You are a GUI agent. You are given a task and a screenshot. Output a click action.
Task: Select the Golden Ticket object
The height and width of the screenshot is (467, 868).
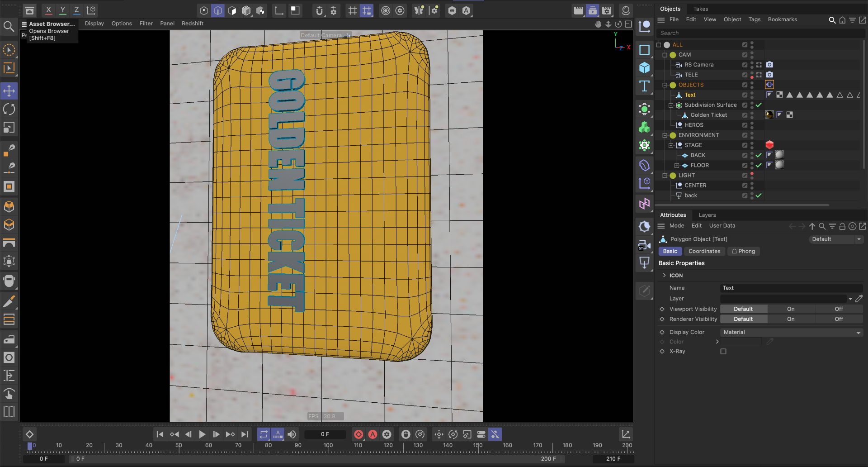708,115
